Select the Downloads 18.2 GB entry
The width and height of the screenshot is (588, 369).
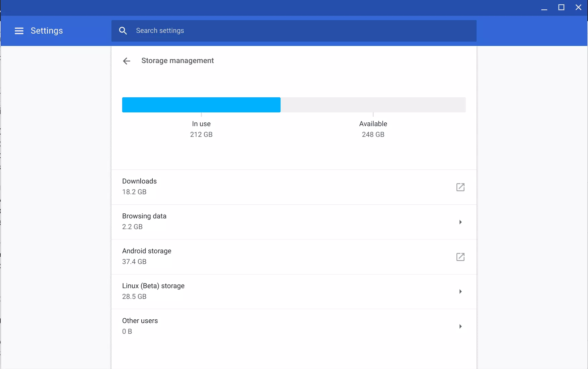tap(139, 187)
